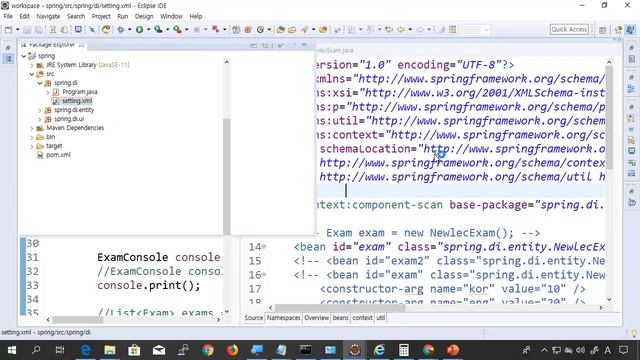Click the green New Java Class icon
The width and height of the screenshot is (640, 360).
260,29
